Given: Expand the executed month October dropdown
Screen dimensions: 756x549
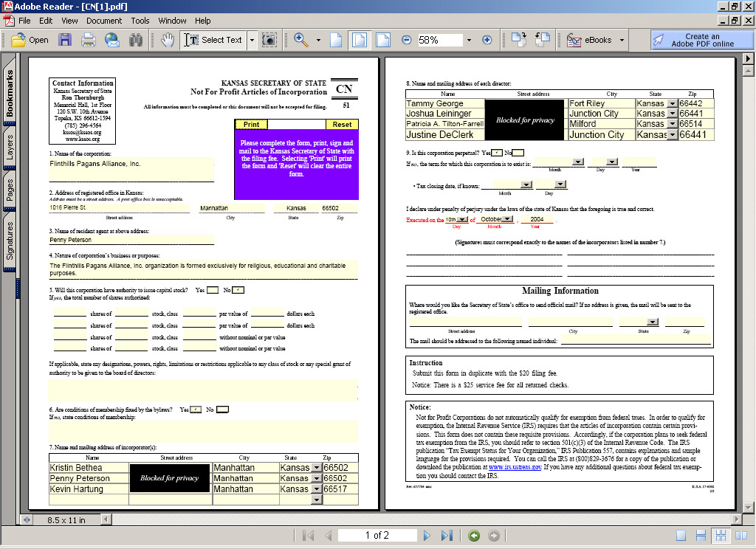Looking at the screenshot, I should (x=508, y=219).
